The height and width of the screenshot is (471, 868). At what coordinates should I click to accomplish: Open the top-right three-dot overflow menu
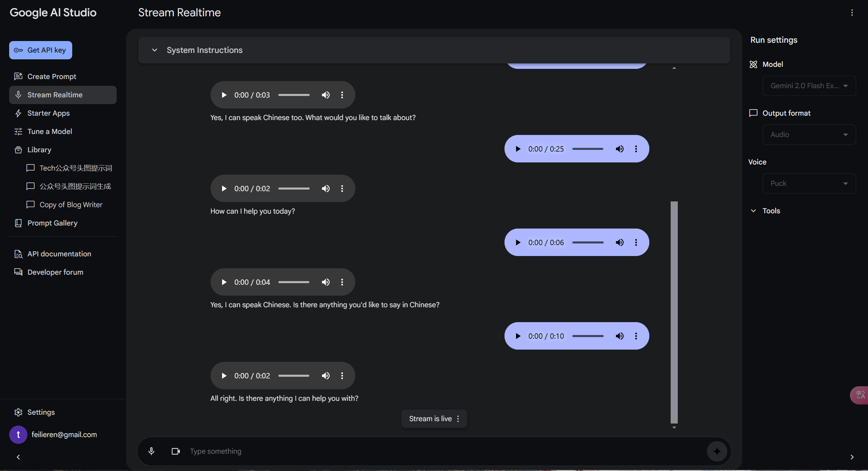point(852,13)
